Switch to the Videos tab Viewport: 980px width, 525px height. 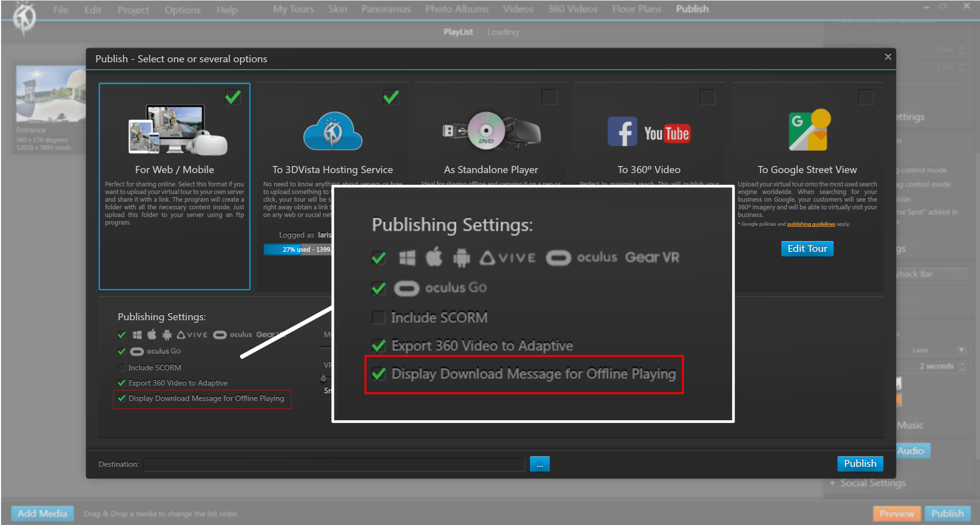(x=518, y=9)
